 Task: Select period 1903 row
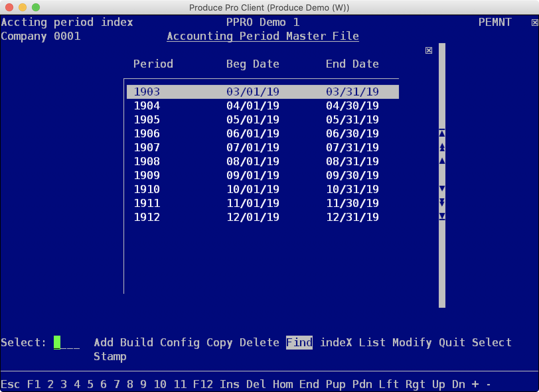tap(263, 92)
